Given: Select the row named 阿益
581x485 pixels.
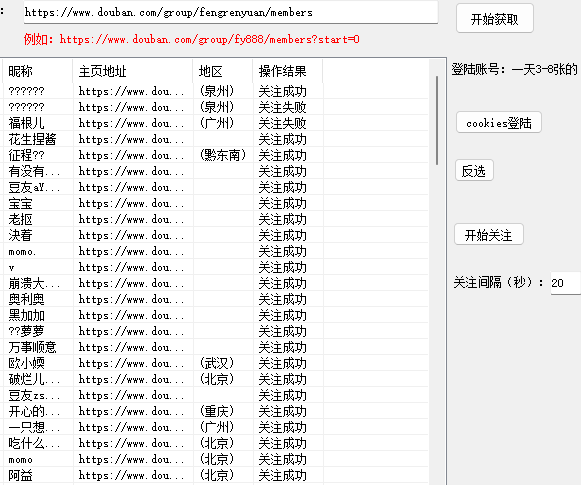Looking at the screenshot, I should pos(215,475).
